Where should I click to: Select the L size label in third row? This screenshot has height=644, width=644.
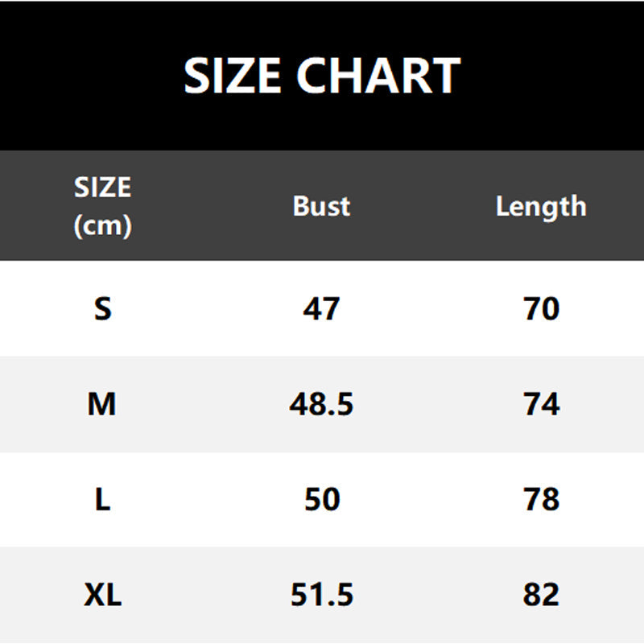click(x=102, y=500)
